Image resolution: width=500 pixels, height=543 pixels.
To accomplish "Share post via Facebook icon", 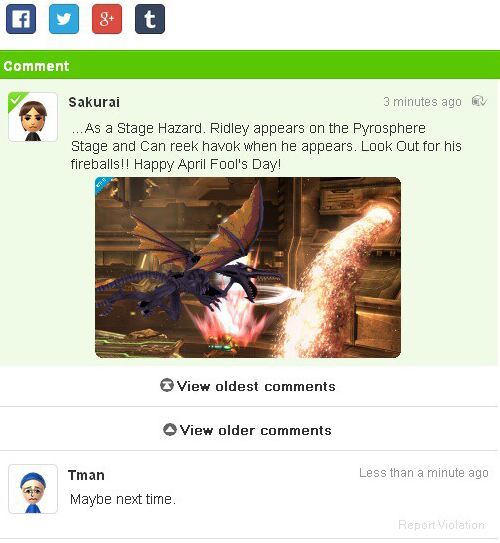I will pyautogui.click(x=21, y=19).
